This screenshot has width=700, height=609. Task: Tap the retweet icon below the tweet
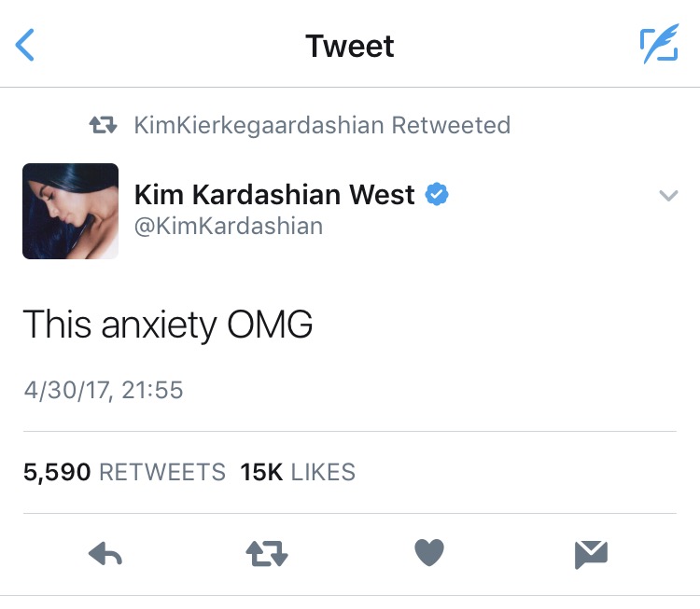pyautogui.click(x=267, y=554)
